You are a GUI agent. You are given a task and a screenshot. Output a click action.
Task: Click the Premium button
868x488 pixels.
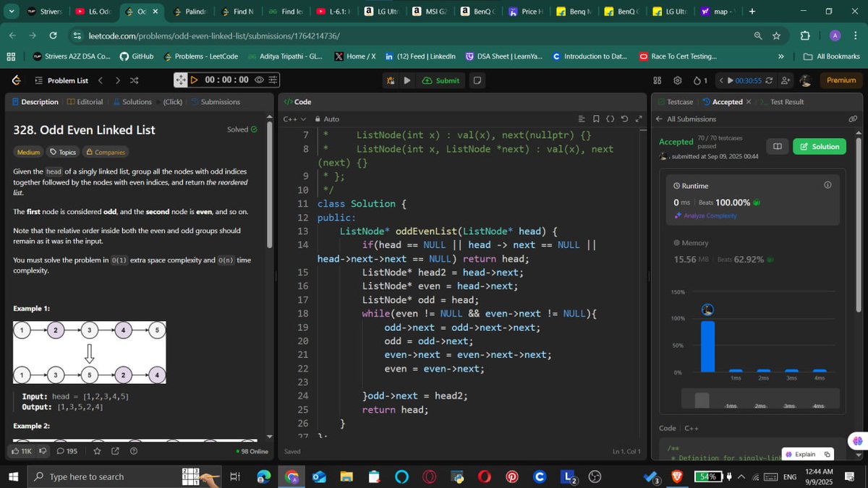pos(841,80)
